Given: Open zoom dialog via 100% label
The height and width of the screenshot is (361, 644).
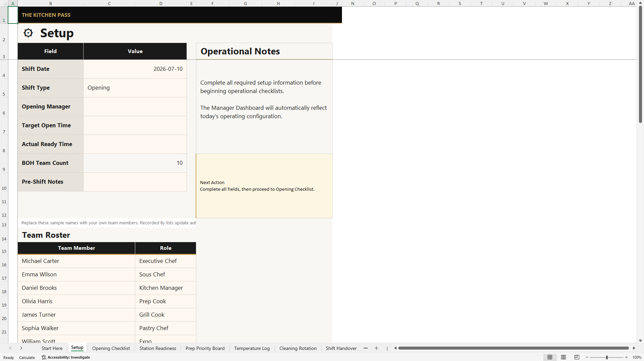Looking at the screenshot, I should tap(637, 358).
